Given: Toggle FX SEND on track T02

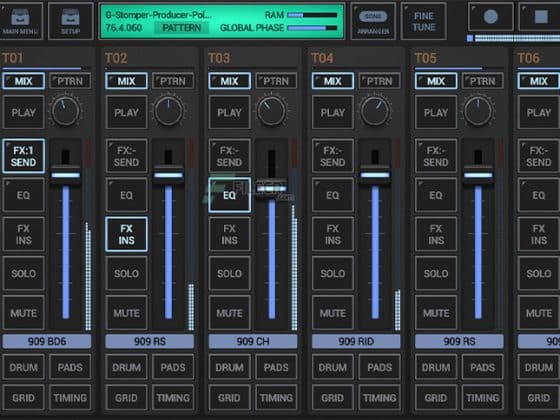Looking at the screenshot, I should pyautogui.click(x=126, y=156).
